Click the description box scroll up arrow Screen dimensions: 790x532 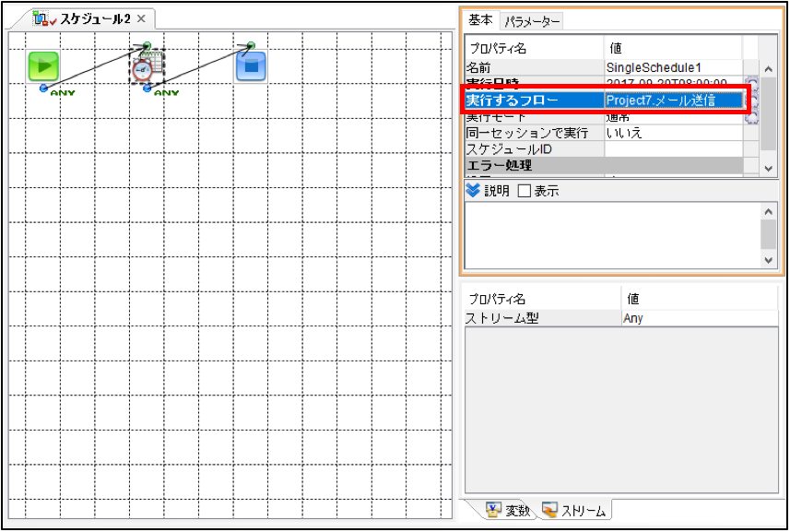768,212
